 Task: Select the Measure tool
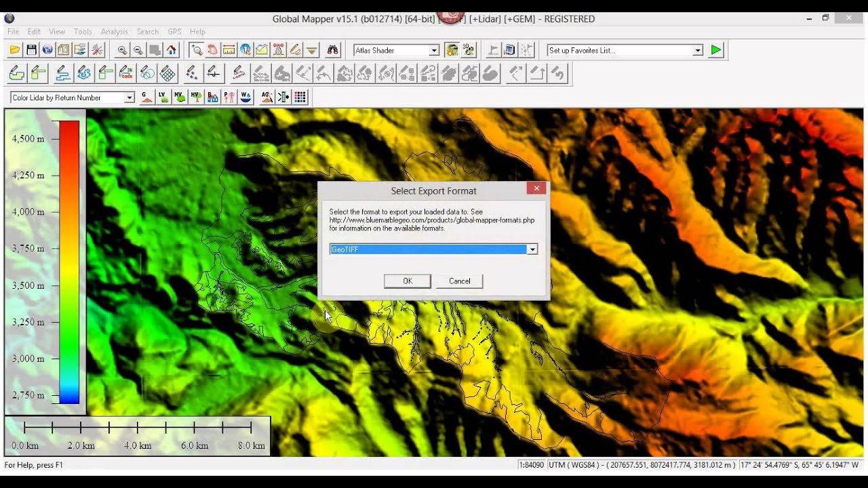pos(229,49)
